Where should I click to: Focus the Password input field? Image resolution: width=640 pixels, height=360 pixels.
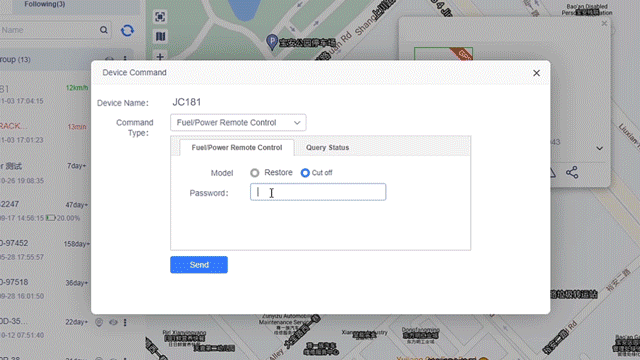click(318, 192)
